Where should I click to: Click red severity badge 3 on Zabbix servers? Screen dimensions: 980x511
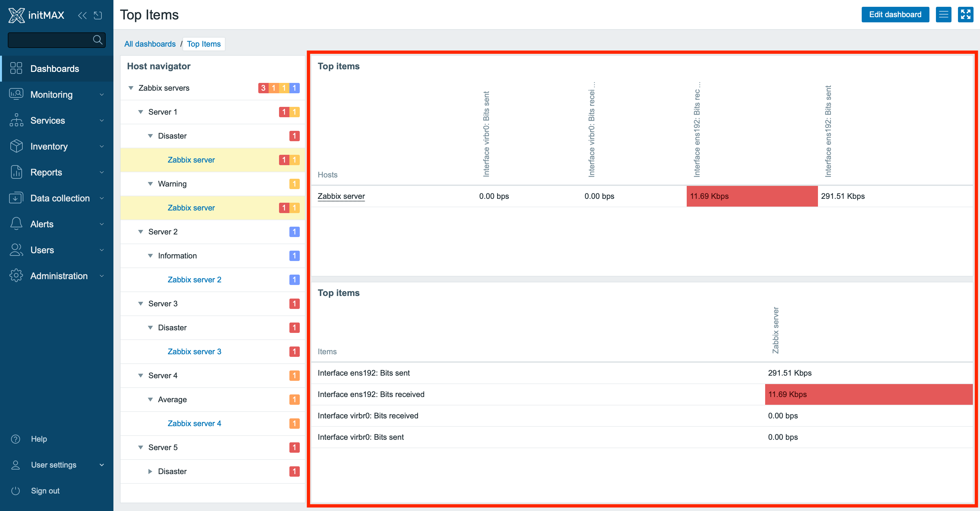pyautogui.click(x=263, y=88)
